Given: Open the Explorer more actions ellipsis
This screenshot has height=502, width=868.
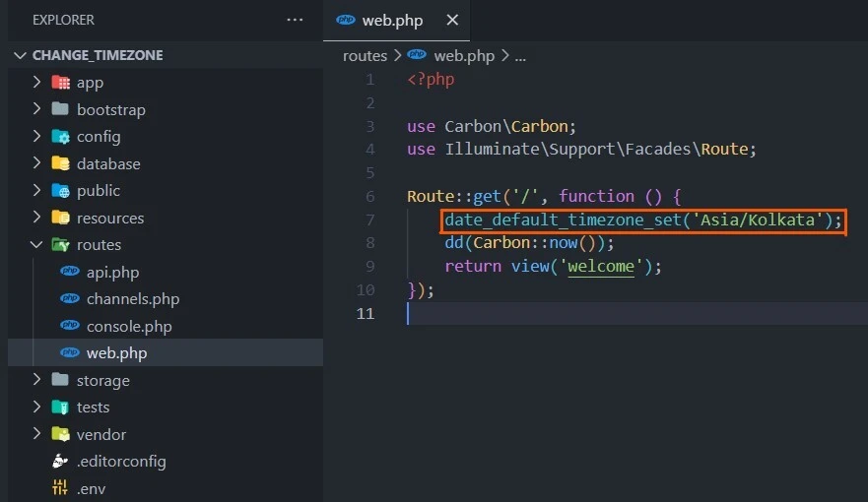Looking at the screenshot, I should pos(295,20).
